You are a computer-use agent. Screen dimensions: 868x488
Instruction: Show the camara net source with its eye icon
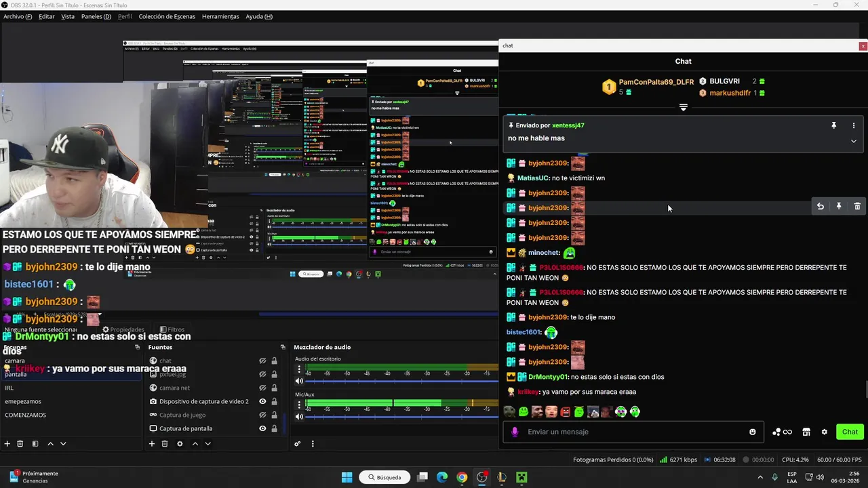pos(262,388)
